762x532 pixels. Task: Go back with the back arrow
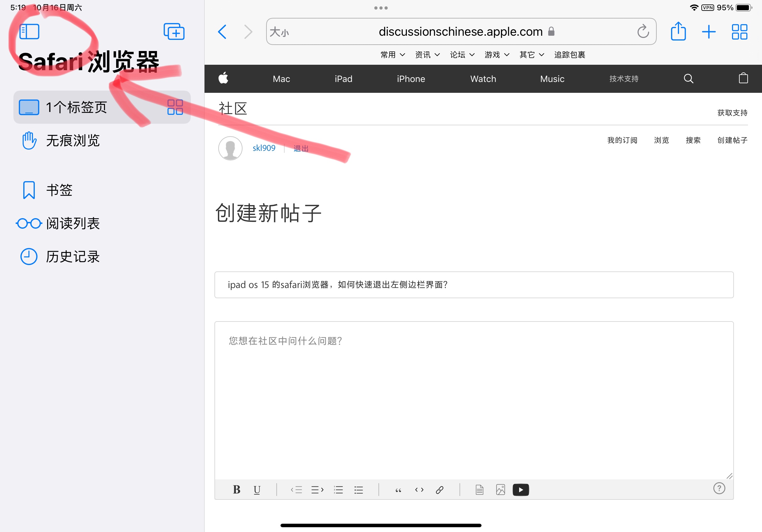(222, 32)
